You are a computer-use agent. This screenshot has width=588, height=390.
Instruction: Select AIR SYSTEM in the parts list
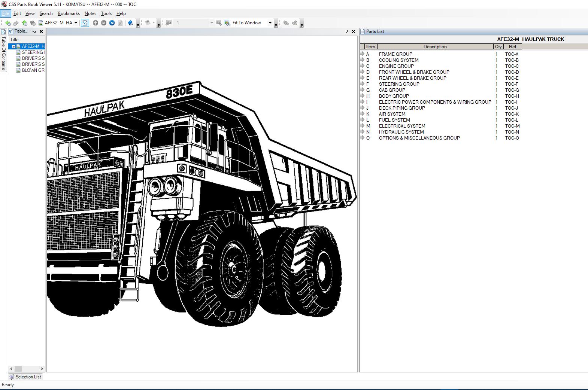pos(392,114)
